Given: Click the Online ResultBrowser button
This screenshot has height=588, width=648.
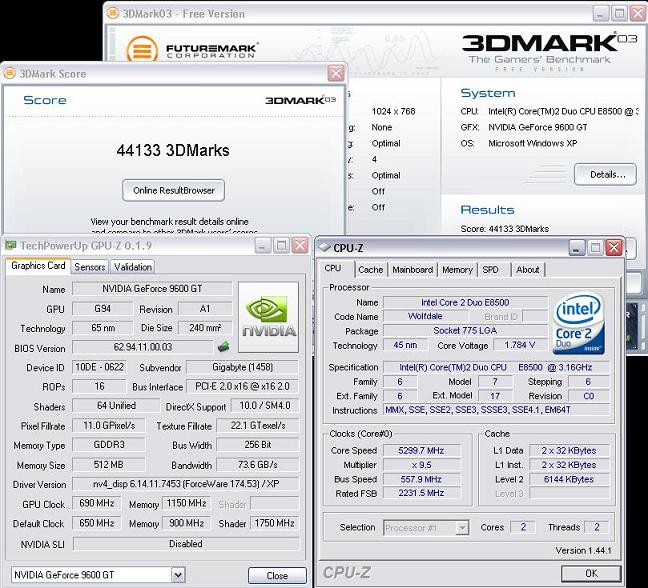Looking at the screenshot, I should 174,190.
